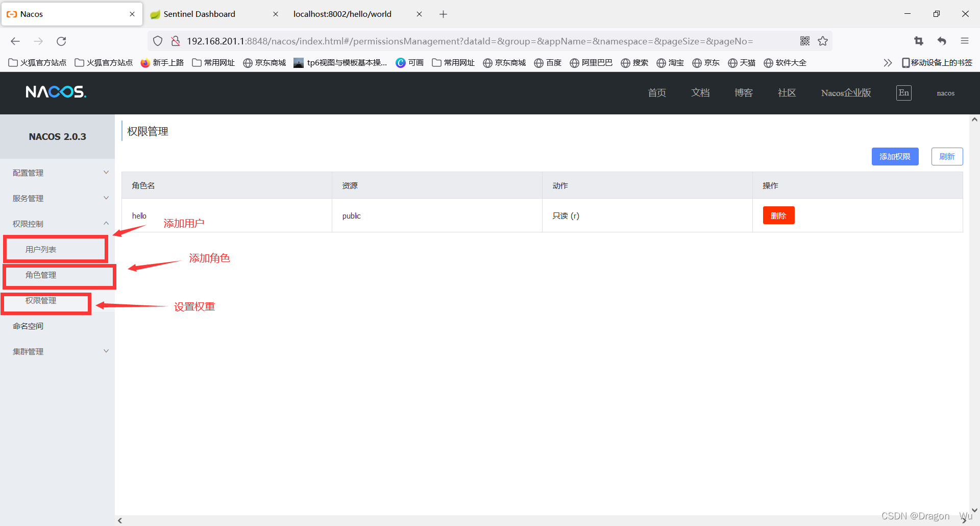The image size is (980, 526).
Task: Close the Nacos tab
Action: tap(132, 14)
